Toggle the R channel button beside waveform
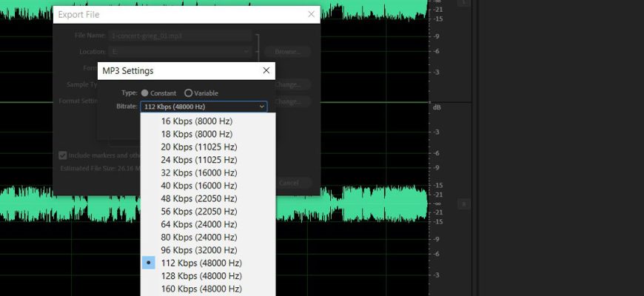Screen dimensions: 644x296 464,203
